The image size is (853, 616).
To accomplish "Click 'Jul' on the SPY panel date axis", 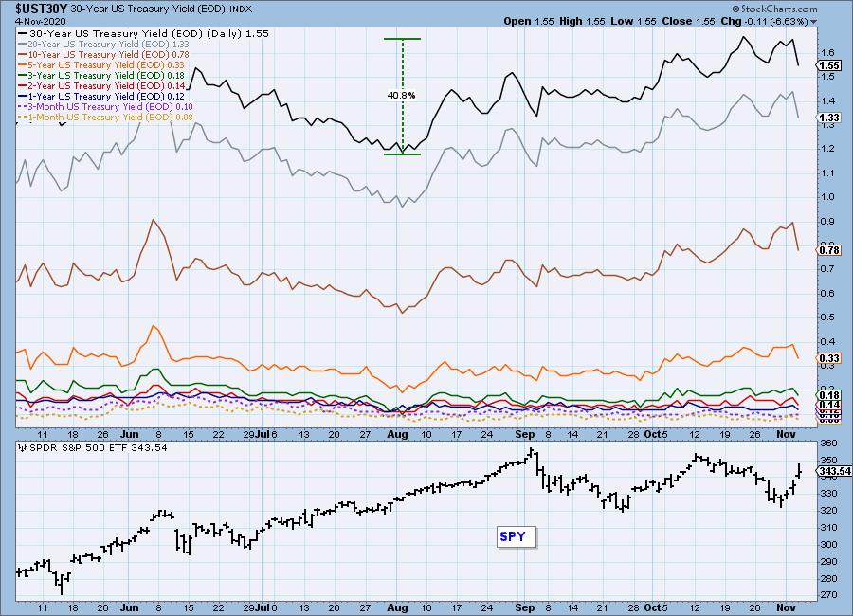I will click(x=263, y=607).
